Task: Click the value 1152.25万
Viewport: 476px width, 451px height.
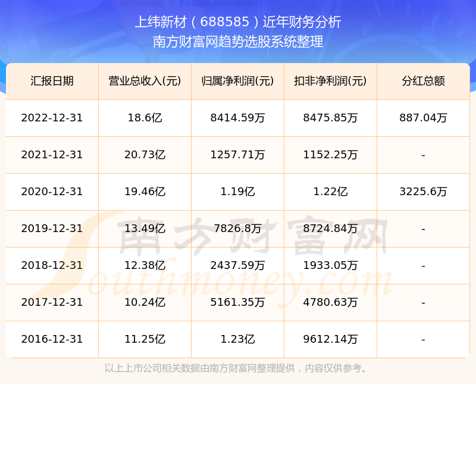Action: point(330,155)
